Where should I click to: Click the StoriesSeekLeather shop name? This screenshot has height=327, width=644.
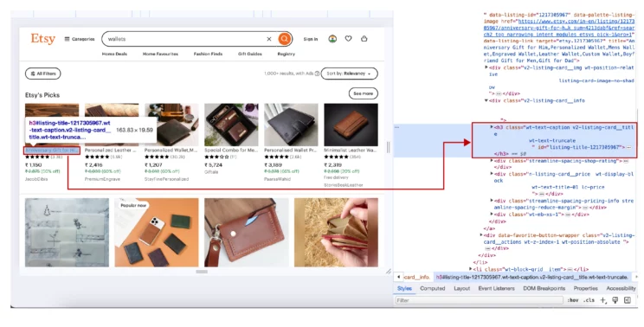click(x=344, y=185)
